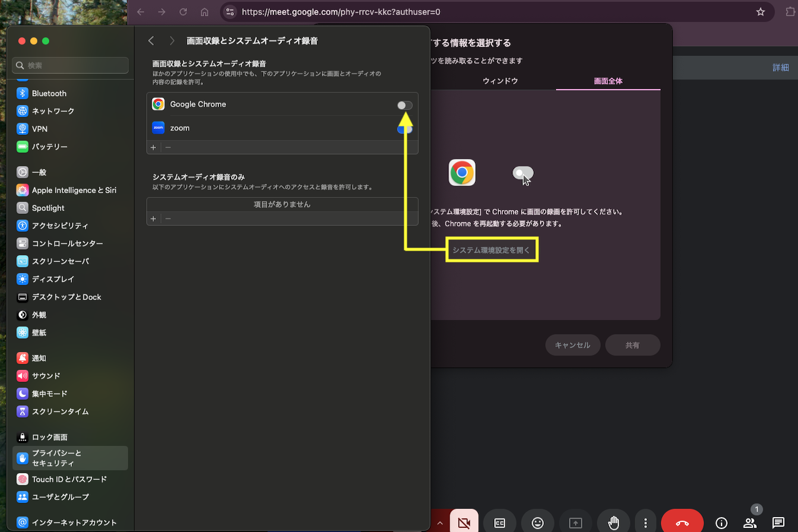Click システム環境設定を開く button
Viewport: 798px width, 532px height.
492,250
